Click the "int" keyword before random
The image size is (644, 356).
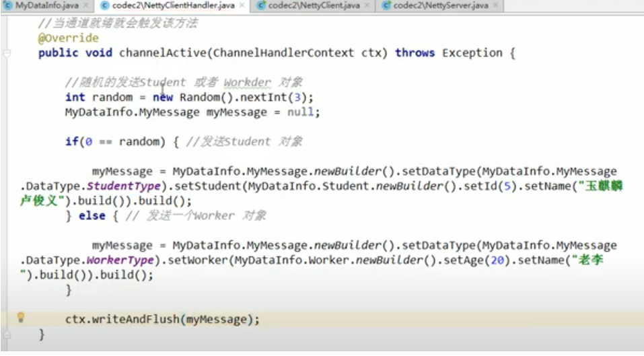click(x=75, y=98)
